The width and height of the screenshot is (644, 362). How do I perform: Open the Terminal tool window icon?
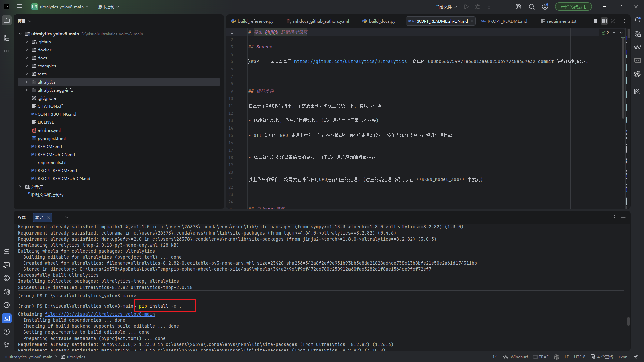7,318
